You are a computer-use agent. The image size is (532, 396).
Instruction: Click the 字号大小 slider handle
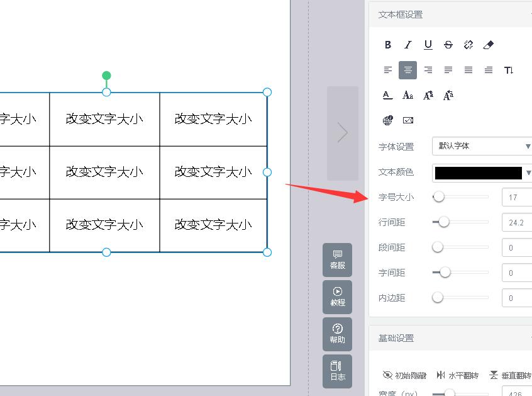click(x=439, y=196)
